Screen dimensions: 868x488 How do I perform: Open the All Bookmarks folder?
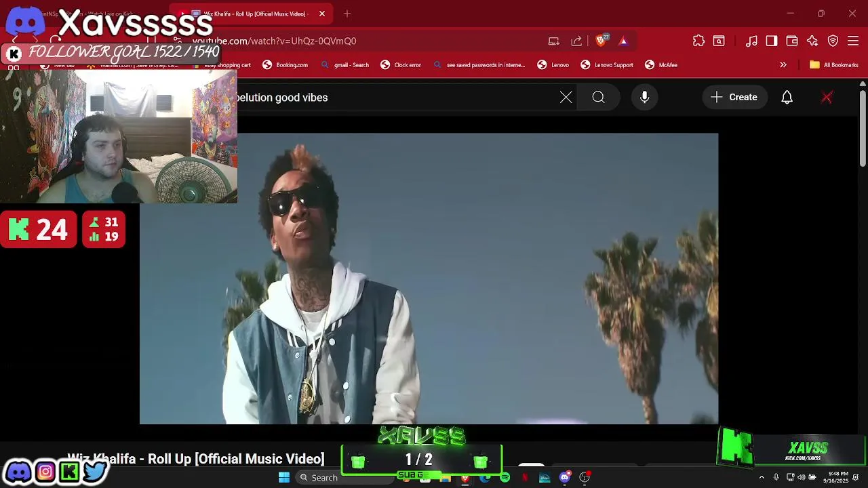833,65
